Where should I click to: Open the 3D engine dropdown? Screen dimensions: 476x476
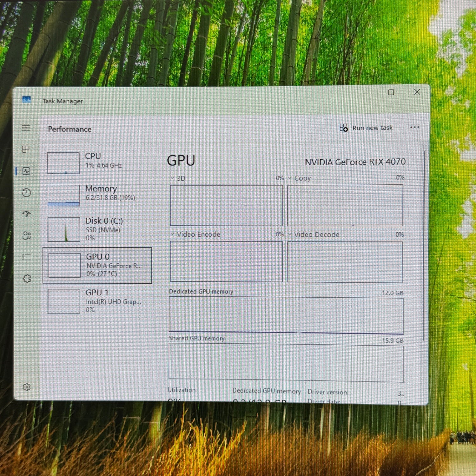[x=173, y=178]
